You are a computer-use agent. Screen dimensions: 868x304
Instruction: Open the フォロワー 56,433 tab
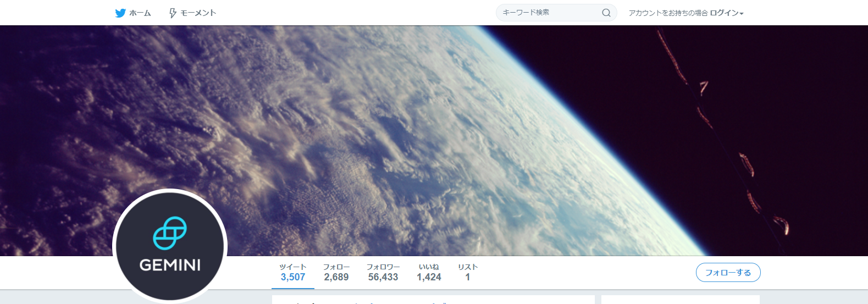[x=383, y=273]
